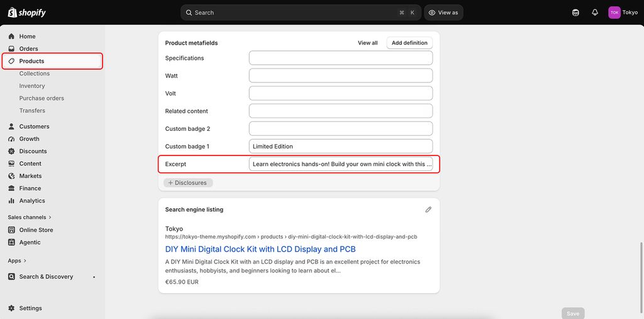This screenshot has width=644, height=319.
Task: Open View all metafields link
Action: click(367, 43)
